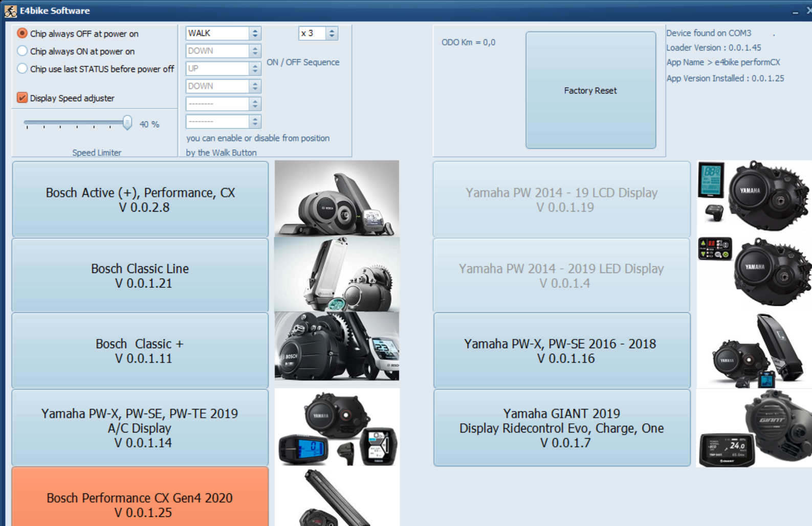Select Bosch Classic + V 0.0.1.11
Image resolution: width=812 pixels, height=526 pixels.
click(140, 351)
